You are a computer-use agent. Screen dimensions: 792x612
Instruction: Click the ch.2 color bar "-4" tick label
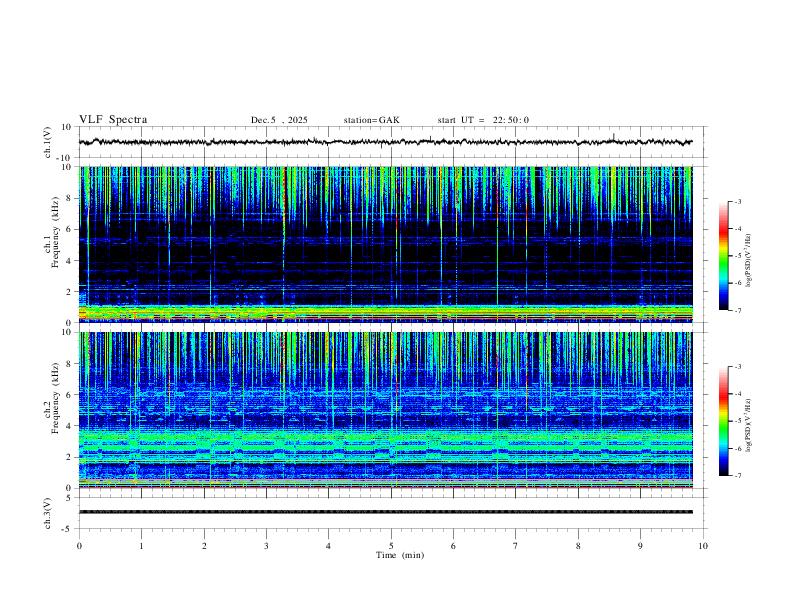tap(737, 394)
